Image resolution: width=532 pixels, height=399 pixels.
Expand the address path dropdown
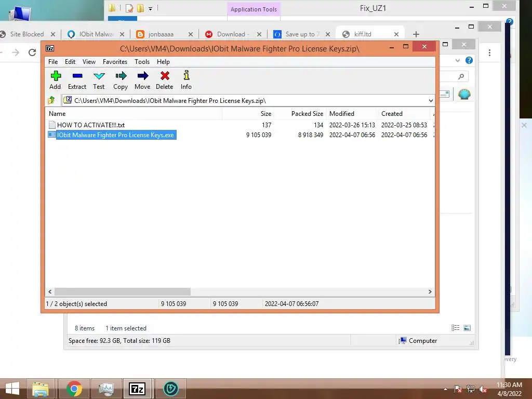[431, 100]
